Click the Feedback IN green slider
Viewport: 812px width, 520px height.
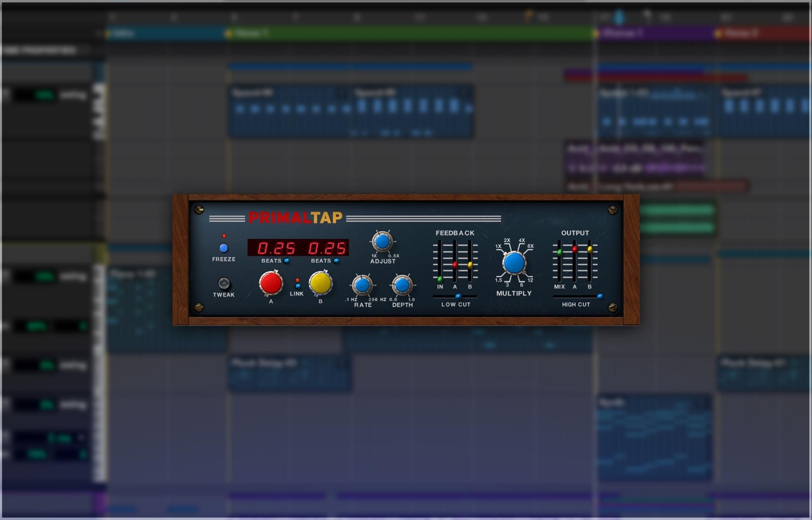point(440,279)
